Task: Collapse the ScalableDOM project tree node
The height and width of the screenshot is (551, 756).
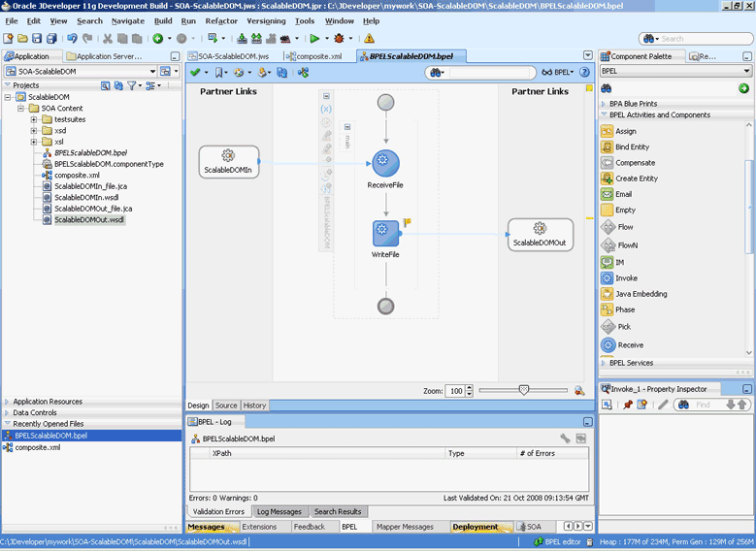Action: (x=9, y=98)
